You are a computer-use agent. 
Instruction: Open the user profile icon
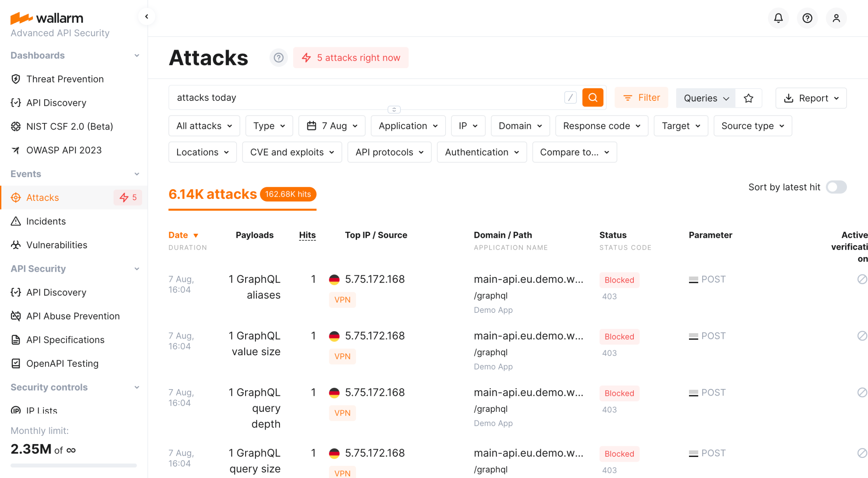(x=836, y=18)
